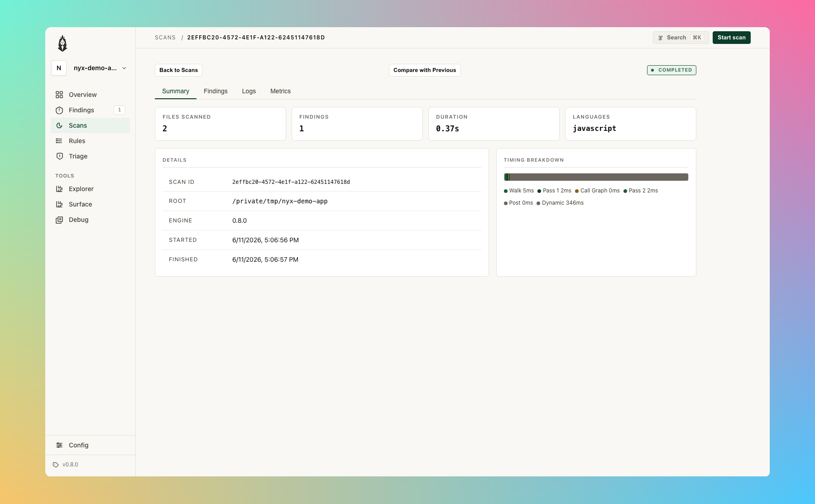Open Surface tool icon
815x504 pixels.
pos(59,204)
